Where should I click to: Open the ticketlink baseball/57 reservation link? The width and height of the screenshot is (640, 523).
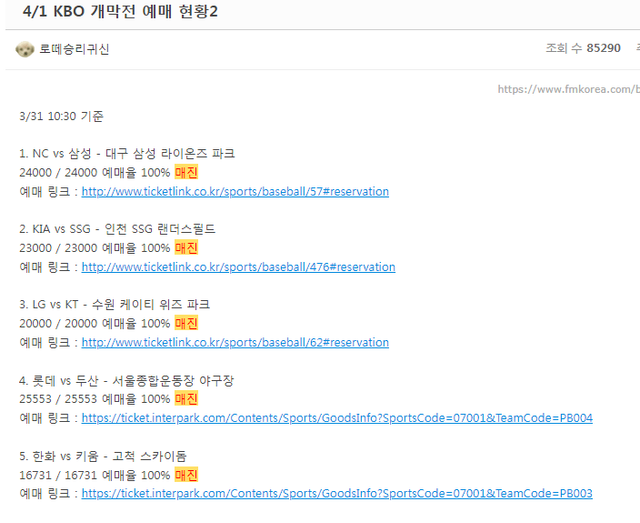[x=235, y=191]
